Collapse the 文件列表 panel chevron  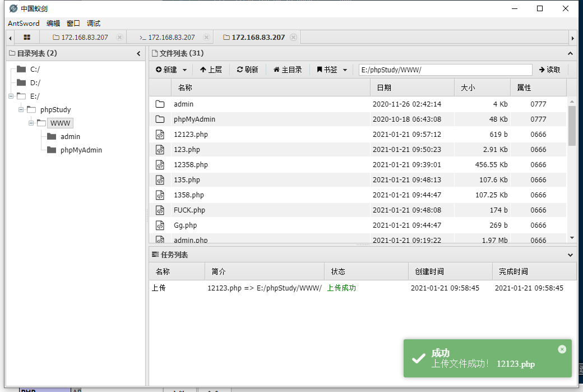570,53
